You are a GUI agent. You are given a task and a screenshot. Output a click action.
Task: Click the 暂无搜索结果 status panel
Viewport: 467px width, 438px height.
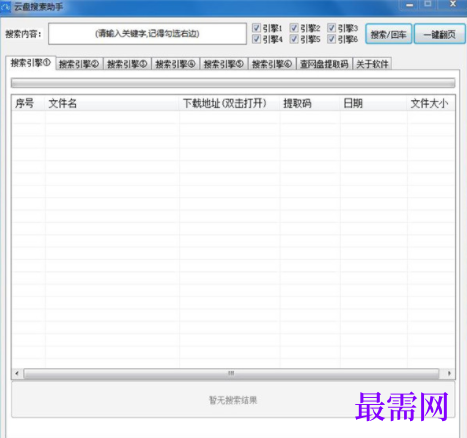233,400
